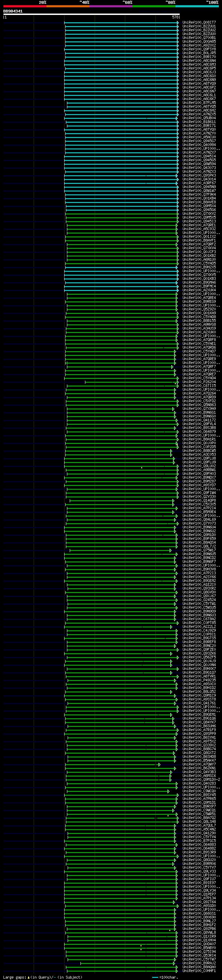Select hit label UniRef100_O64879
The height and width of the screenshot is (980, 222).
tap(199, 431)
